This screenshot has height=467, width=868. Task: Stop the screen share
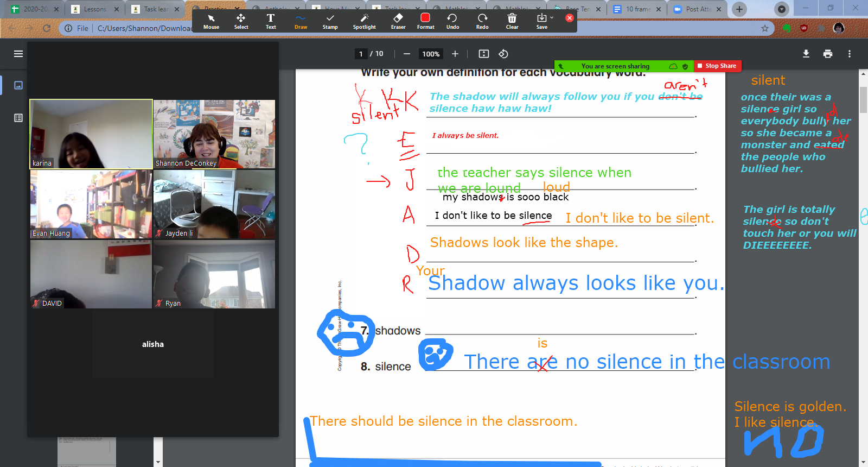point(717,66)
